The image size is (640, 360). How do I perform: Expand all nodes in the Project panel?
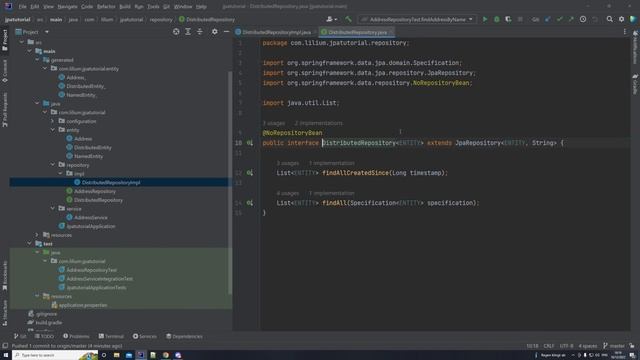188,32
